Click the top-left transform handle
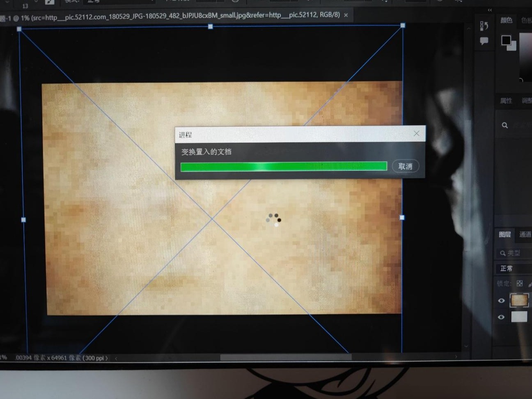532x399 pixels. [x=19, y=29]
